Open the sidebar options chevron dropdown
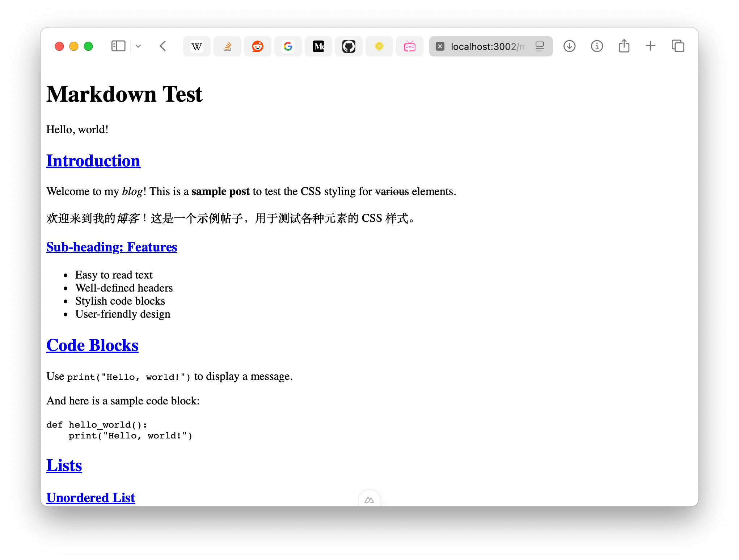This screenshot has width=739, height=560. point(138,46)
